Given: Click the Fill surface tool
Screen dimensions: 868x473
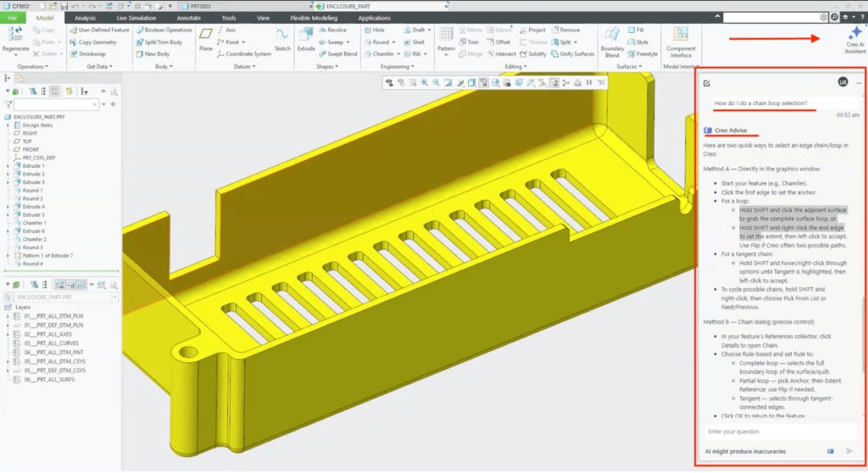Looking at the screenshot, I should point(636,30).
